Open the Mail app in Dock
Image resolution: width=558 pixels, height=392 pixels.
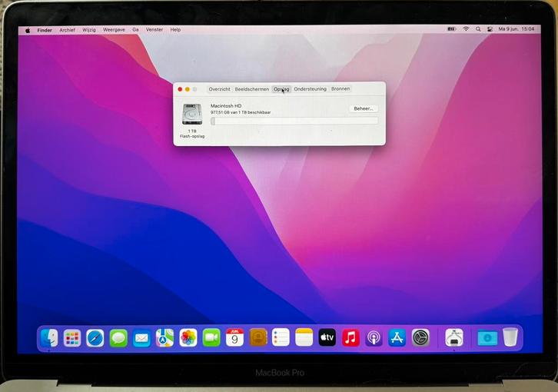click(x=141, y=338)
